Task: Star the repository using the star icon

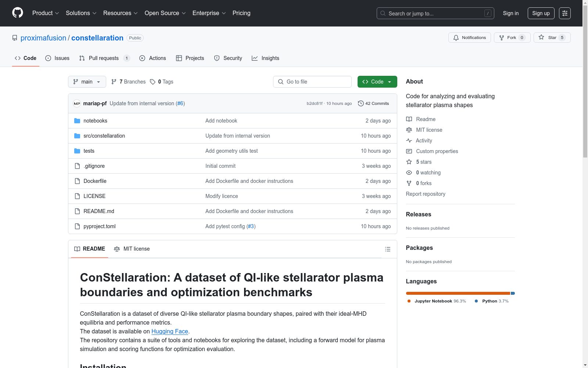Action: [x=541, y=37]
